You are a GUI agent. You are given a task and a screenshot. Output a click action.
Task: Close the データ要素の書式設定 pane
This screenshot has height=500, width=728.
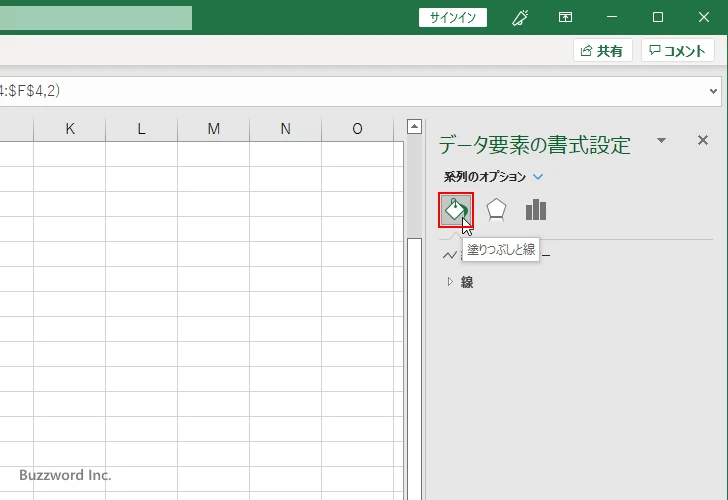702,141
